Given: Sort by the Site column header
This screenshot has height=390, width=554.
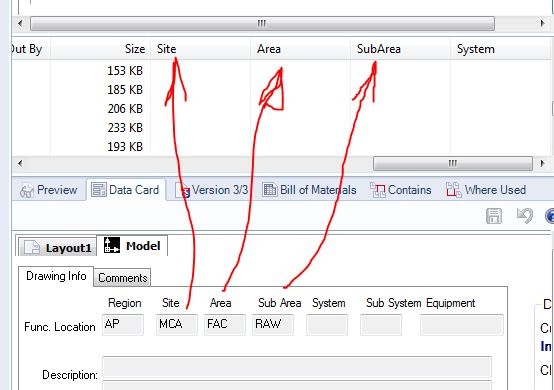Looking at the screenshot, I should pos(201,49).
